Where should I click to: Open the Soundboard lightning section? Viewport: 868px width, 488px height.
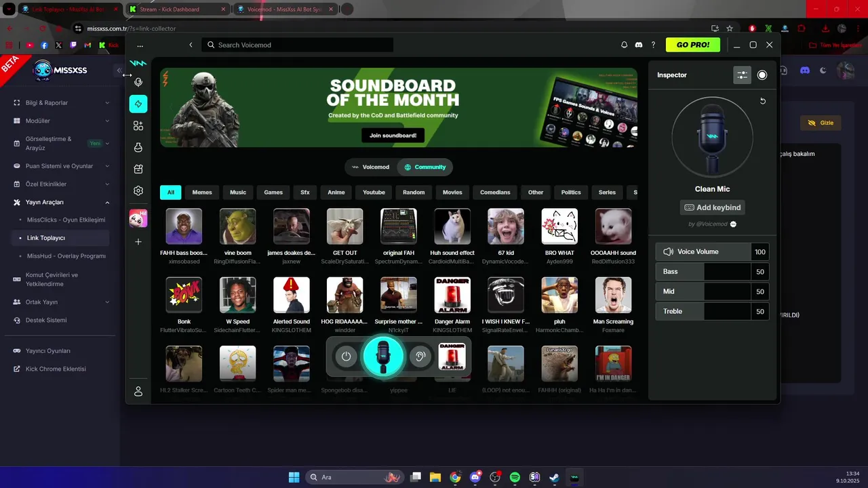pyautogui.click(x=138, y=104)
